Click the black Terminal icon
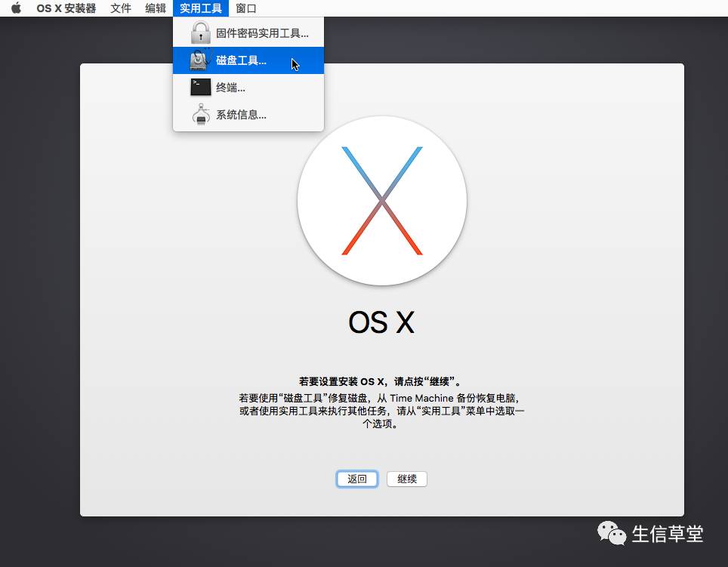 201,88
